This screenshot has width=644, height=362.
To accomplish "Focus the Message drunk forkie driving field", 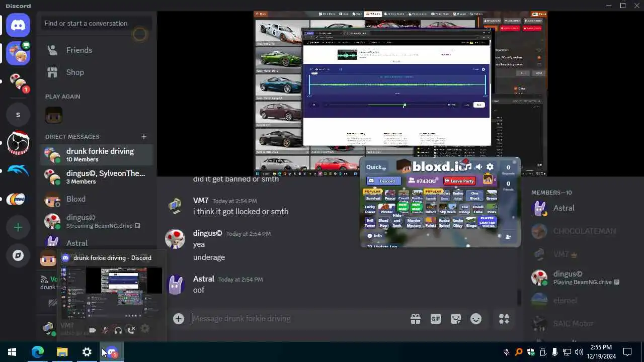I will 297,318.
